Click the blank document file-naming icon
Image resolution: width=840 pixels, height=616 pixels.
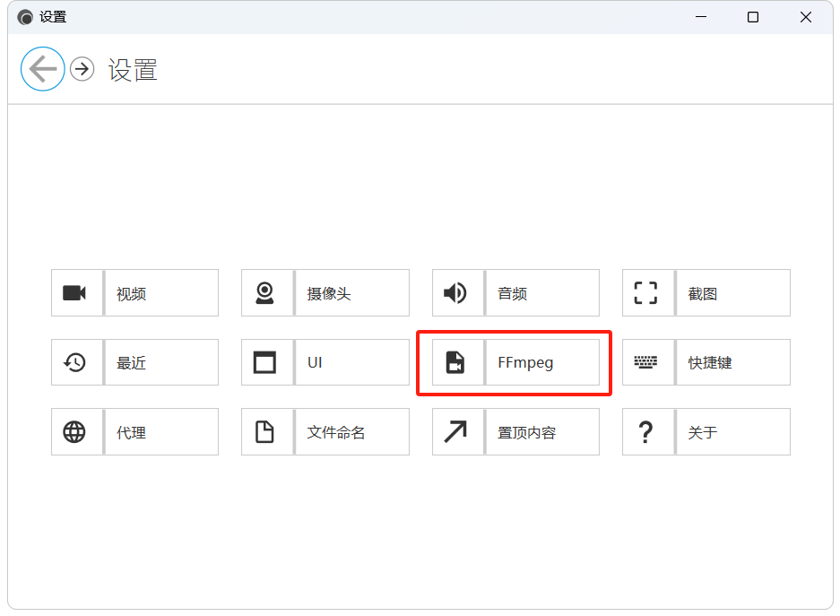[x=264, y=431]
